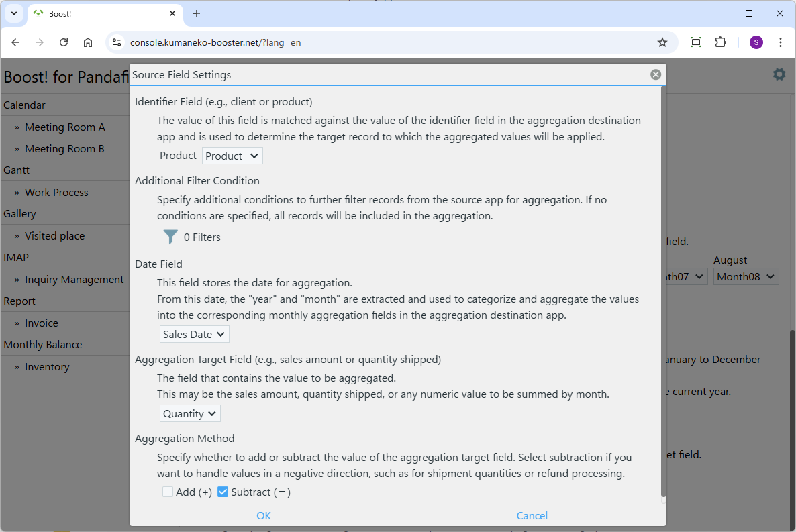
Task: Click the Report section heading
Action: 19,301
